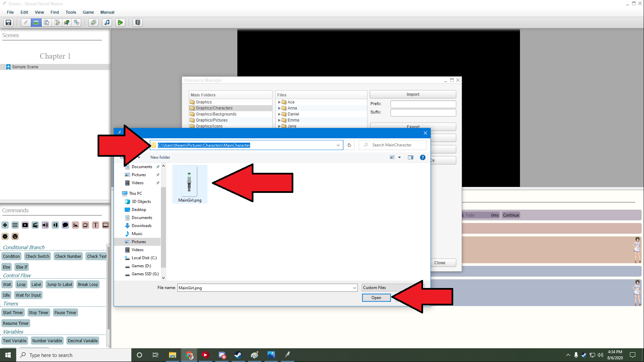644x362 pixels.
Task: Open the music note audio toolbar icon
Action: [x=107, y=22]
